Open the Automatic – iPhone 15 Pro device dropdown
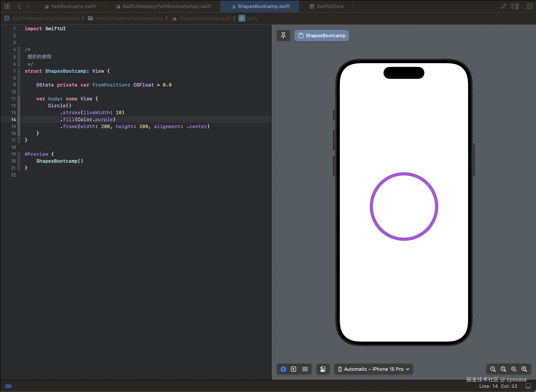The height and width of the screenshot is (392, 536). (374, 369)
